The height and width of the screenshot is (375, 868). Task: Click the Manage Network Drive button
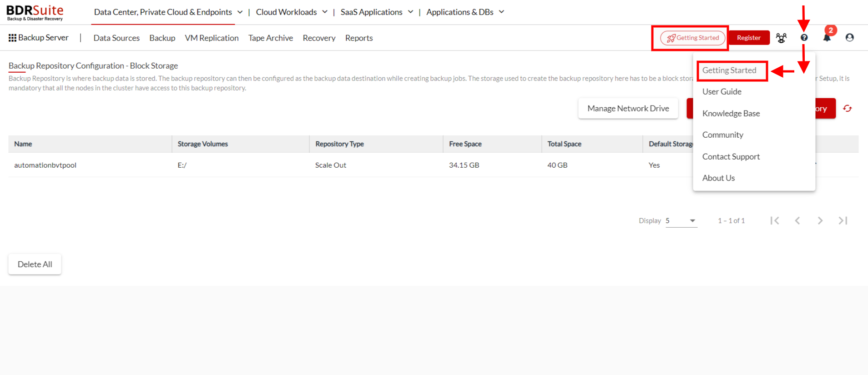628,109
